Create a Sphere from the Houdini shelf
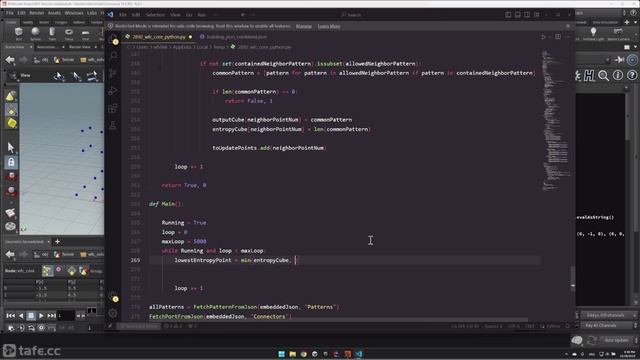Screen dimensions: 640x360 point(36,33)
